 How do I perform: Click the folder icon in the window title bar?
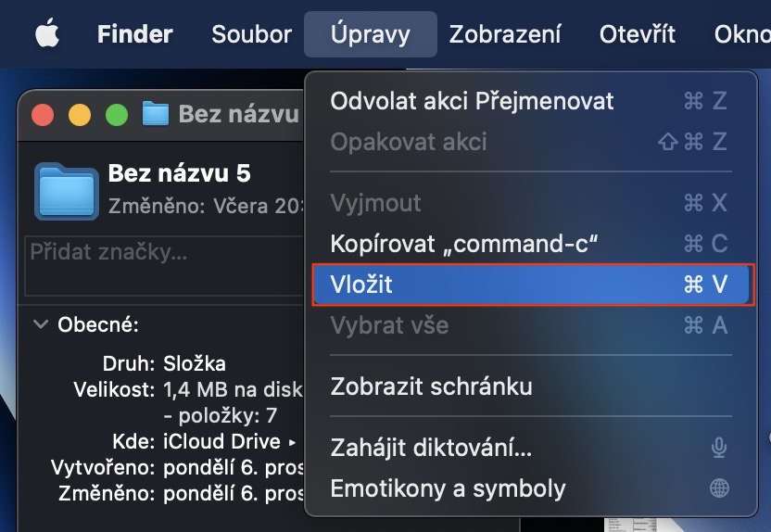pyautogui.click(x=156, y=114)
